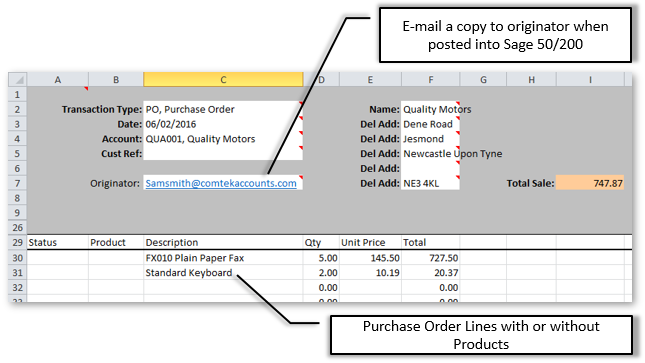This screenshot has height=363, width=645.
Task: Select column I header
Action: 590,79
